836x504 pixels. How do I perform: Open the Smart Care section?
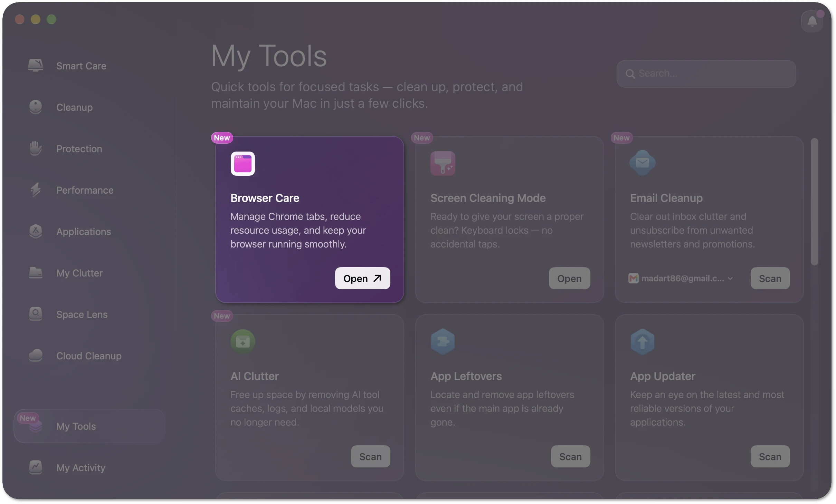pyautogui.click(x=89, y=66)
